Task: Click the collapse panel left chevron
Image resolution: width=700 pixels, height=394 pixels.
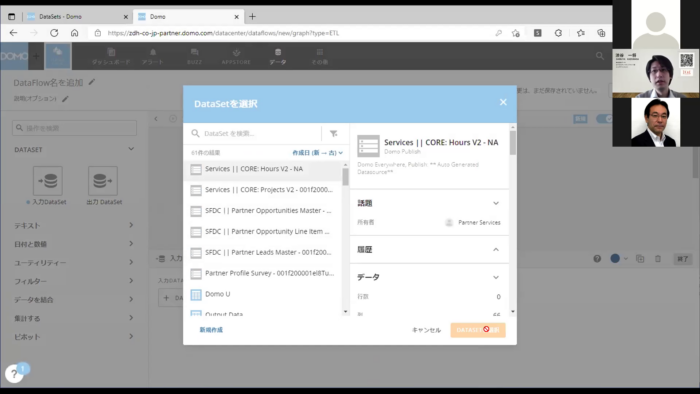Action: [156, 119]
